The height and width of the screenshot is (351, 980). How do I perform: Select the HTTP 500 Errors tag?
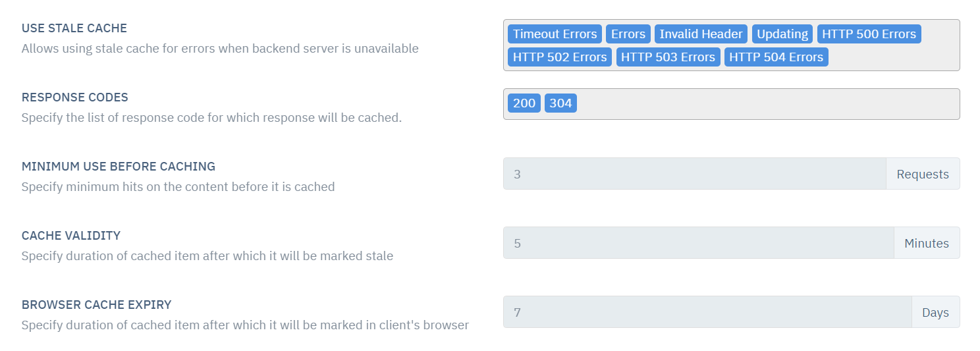point(869,34)
